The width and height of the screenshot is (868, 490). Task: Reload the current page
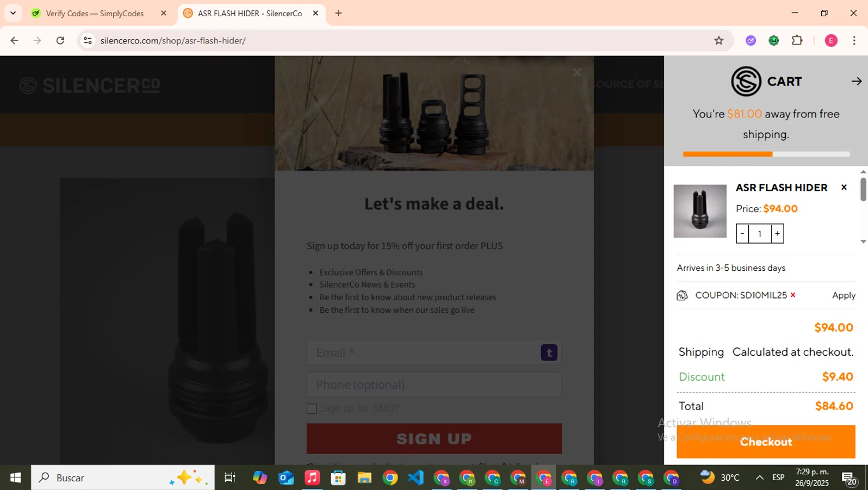click(x=60, y=40)
